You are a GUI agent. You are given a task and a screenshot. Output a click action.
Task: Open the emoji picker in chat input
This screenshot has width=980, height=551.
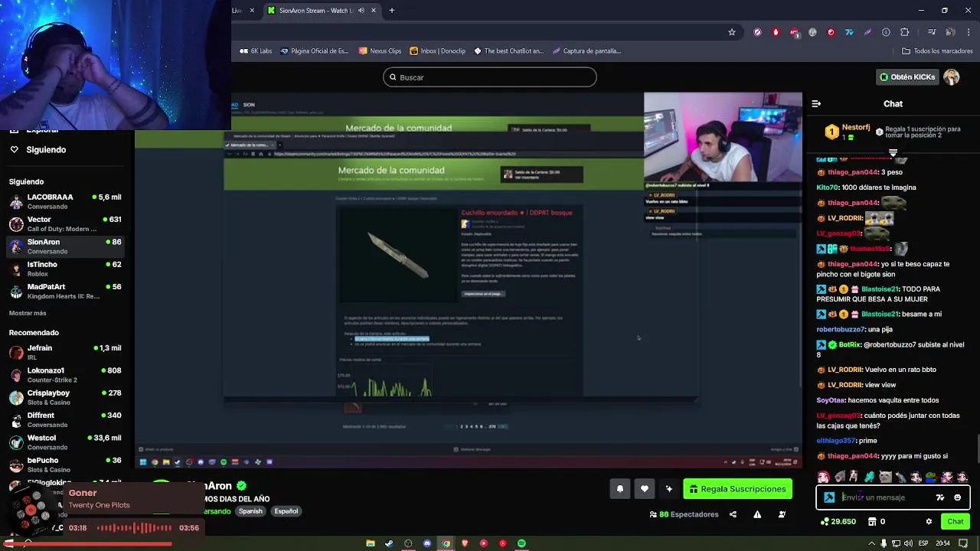click(x=957, y=497)
